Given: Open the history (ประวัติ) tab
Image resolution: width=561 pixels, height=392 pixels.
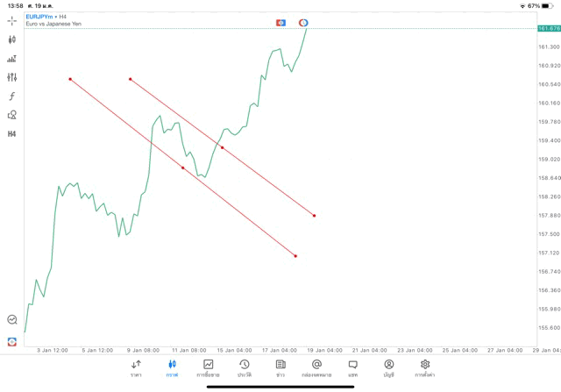Looking at the screenshot, I should pyautogui.click(x=244, y=367).
